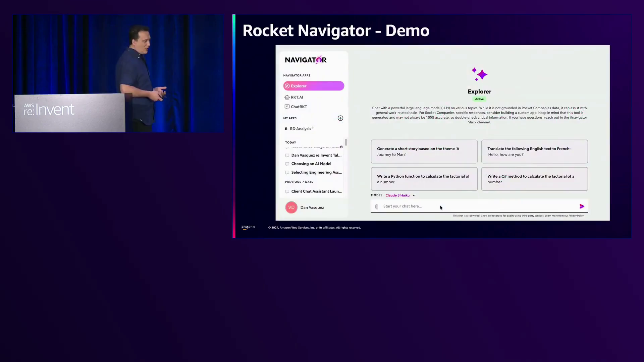
Task: Choose the Translate English to French prompt
Action: pyautogui.click(x=534, y=152)
